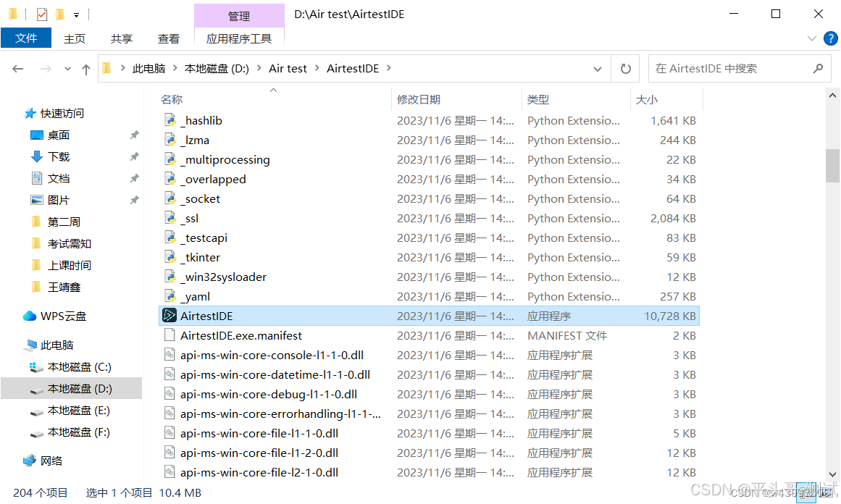This screenshot has height=504, width=841.
Task: Open the _tkinter folder
Action: [x=201, y=256]
